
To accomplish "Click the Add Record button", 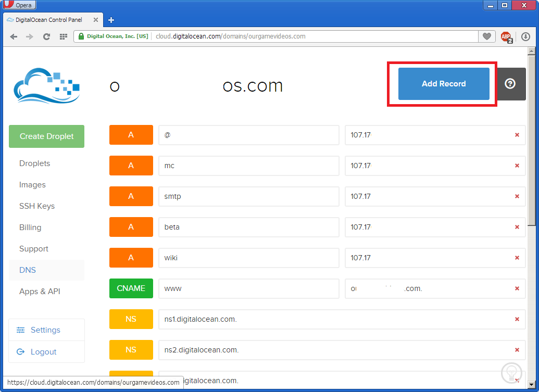I will tap(443, 84).
